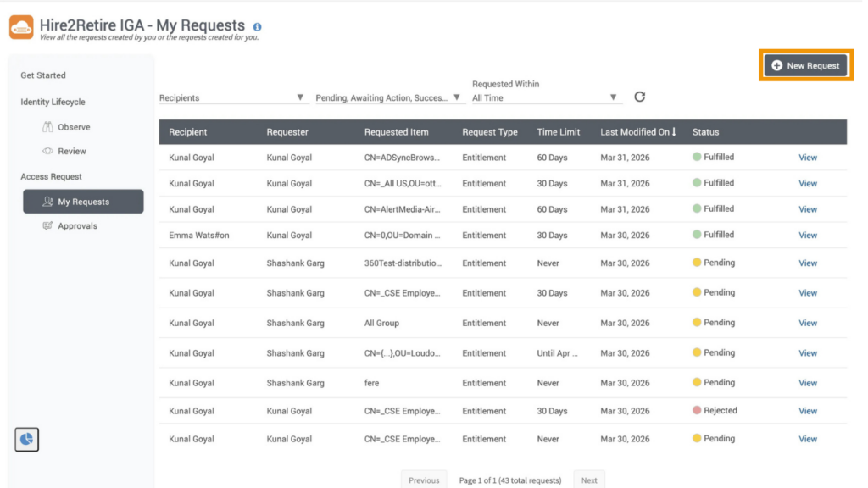Click the Approvals checklist icon
The width and height of the screenshot is (868, 488).
tap(47, 225)
